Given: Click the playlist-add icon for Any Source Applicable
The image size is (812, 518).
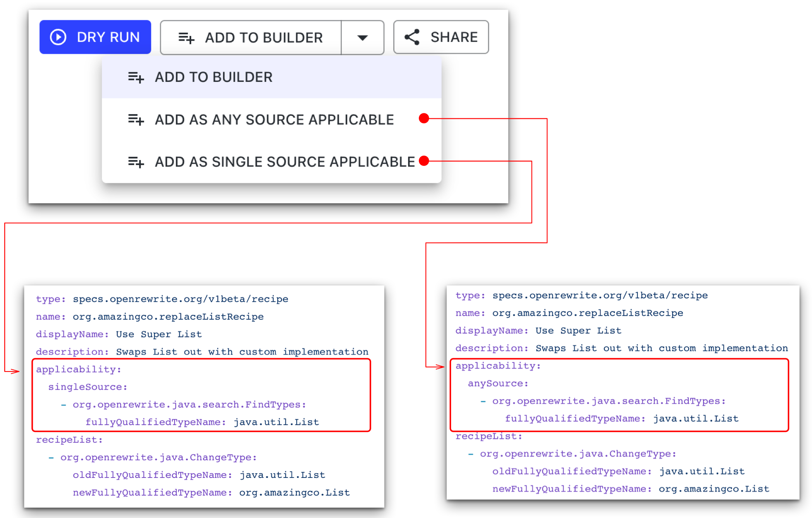Looking at the screenshot, I should point(136,120).
